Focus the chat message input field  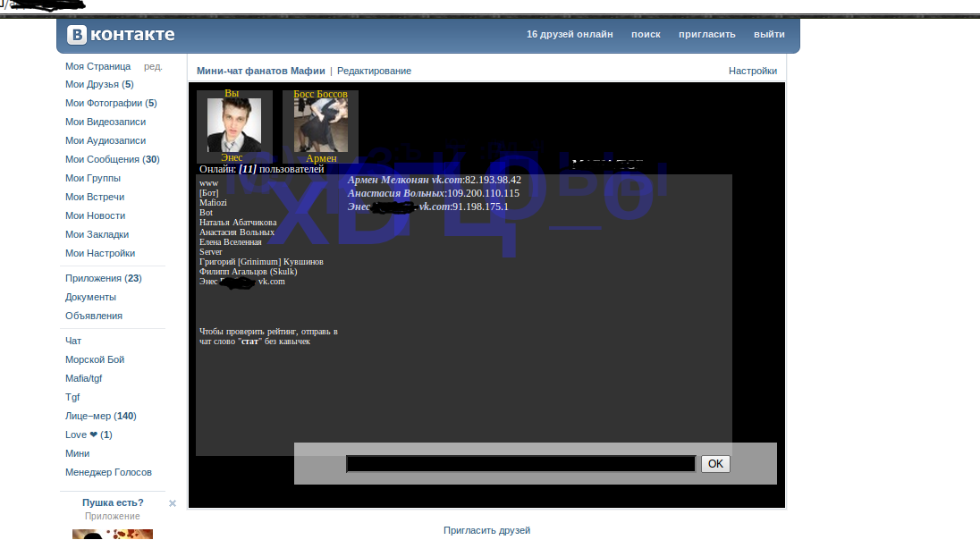[520, 464]
